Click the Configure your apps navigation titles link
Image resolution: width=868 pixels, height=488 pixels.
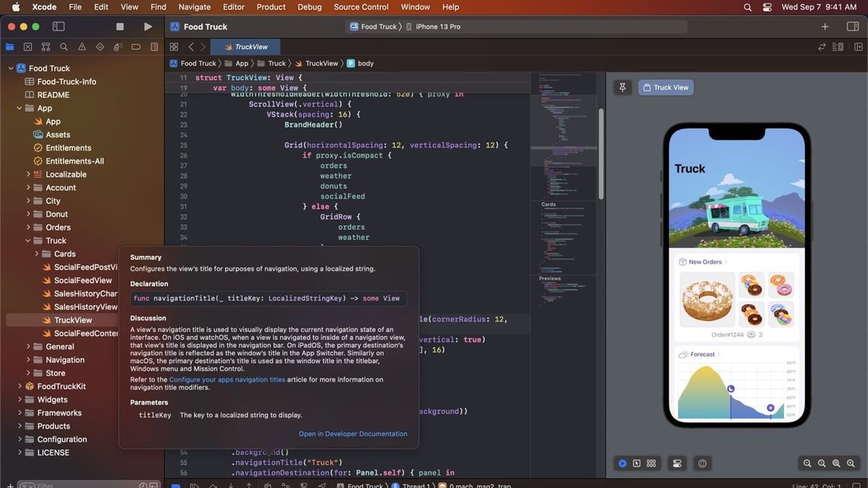228,379
